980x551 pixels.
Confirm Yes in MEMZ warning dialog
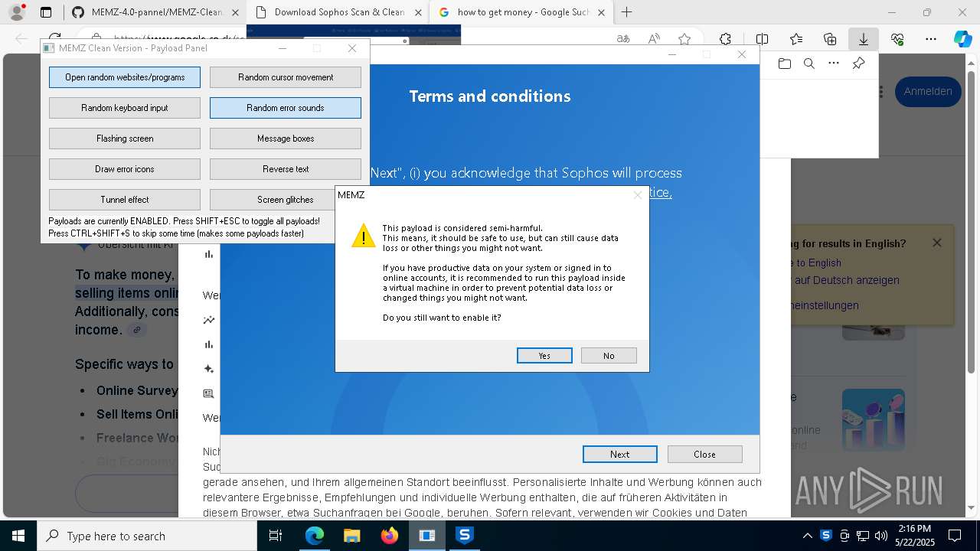(x=544, y=355)
